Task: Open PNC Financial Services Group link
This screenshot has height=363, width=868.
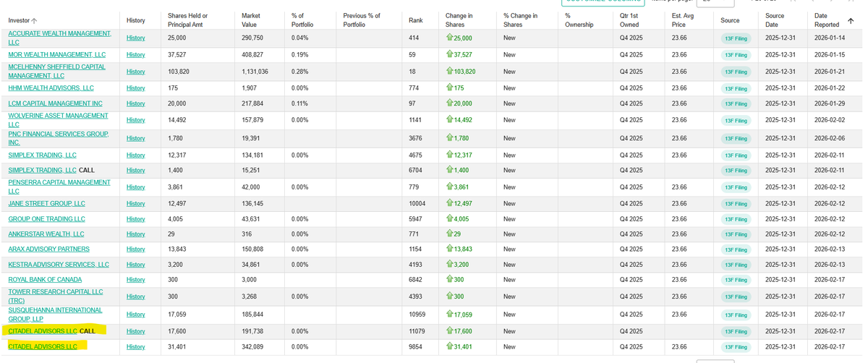Action: 59,138
